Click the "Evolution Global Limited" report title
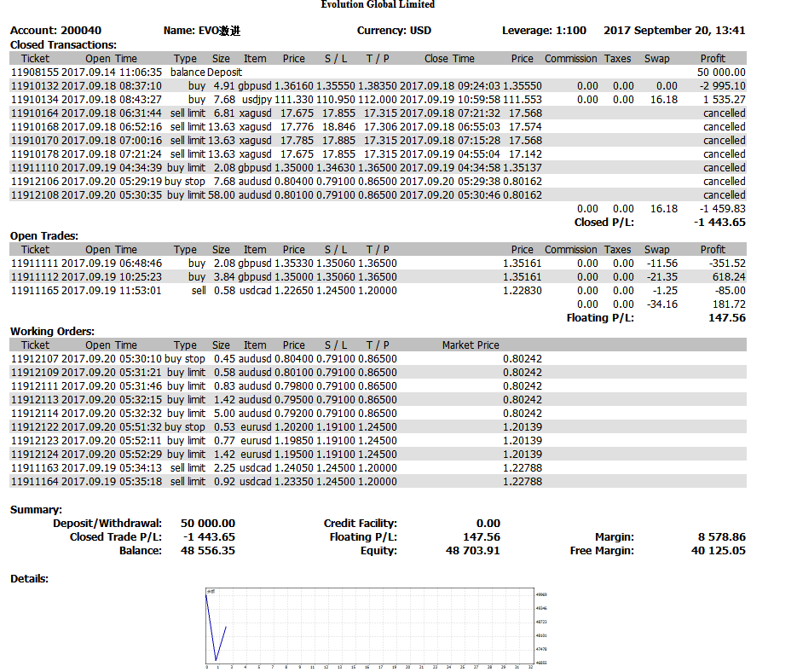797x672 pixels. 378,4
